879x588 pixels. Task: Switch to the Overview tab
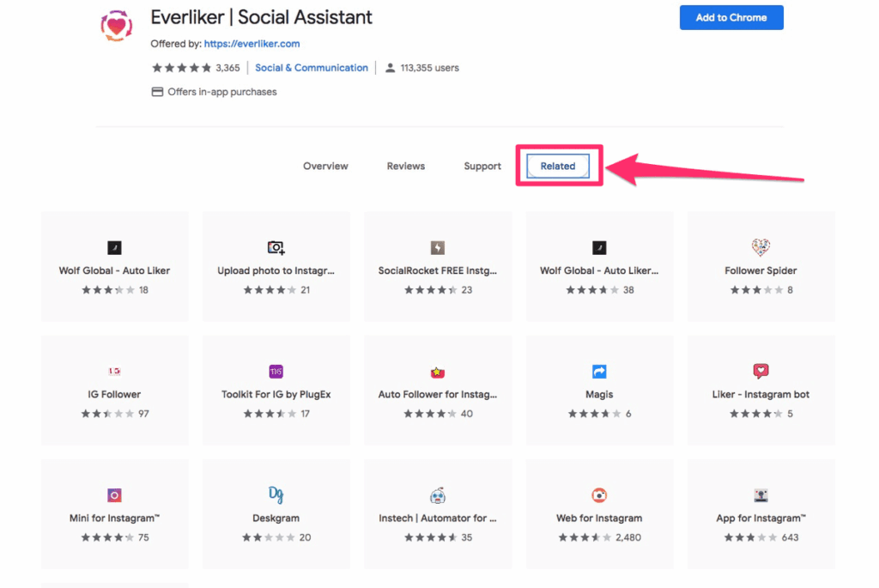coord(325,166)
